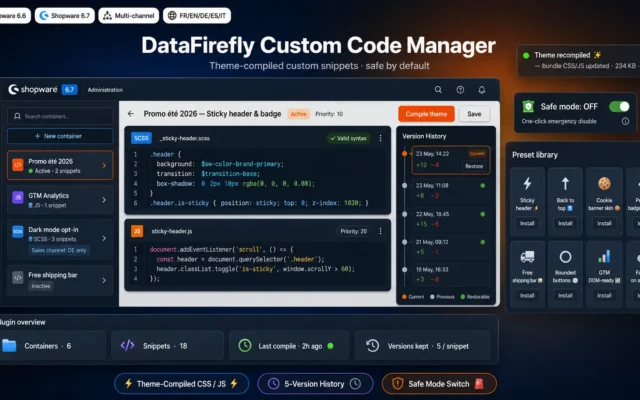Install the Rounded buttons preset
The image size is (640, 400).
[x=565, y=295]
